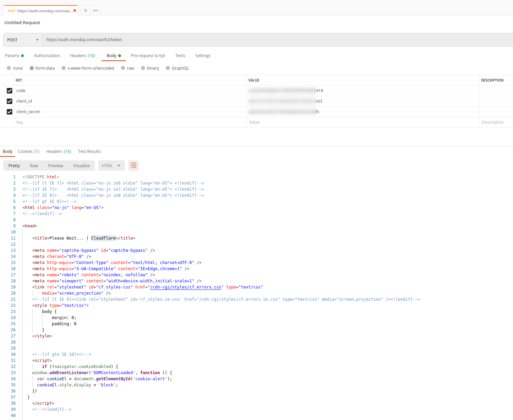Open a new request tab with plus icon
Image resolution: width=513 pixels, height=420 pixels.
(x=86, y=11)
